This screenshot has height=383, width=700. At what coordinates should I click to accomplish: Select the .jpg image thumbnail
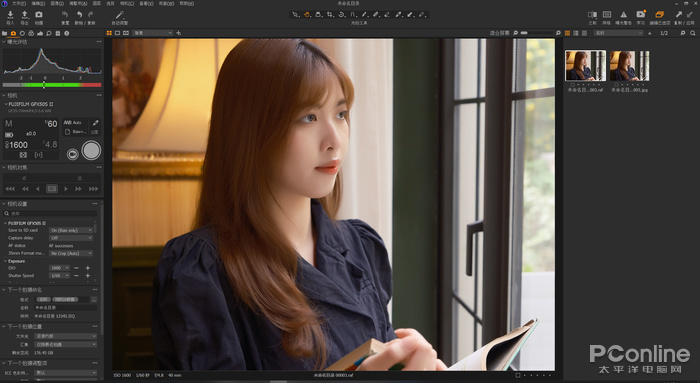click(x=629, y=66)
